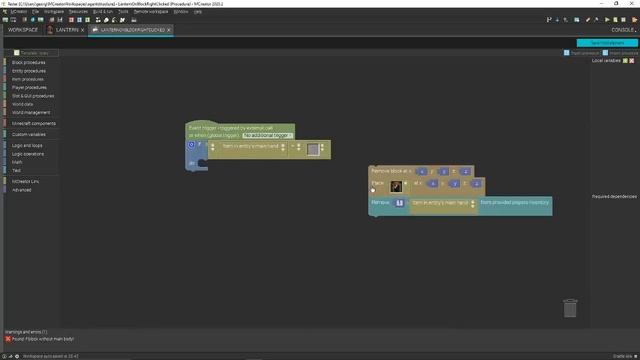Remove local variable with red X

pyautogui.click(x=631, y=60)
